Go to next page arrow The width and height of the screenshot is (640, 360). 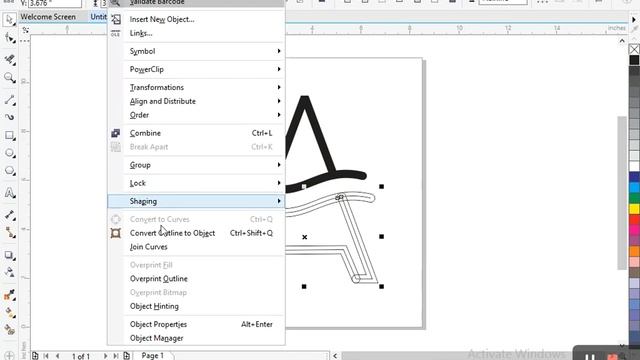click(x=105, y=356)
